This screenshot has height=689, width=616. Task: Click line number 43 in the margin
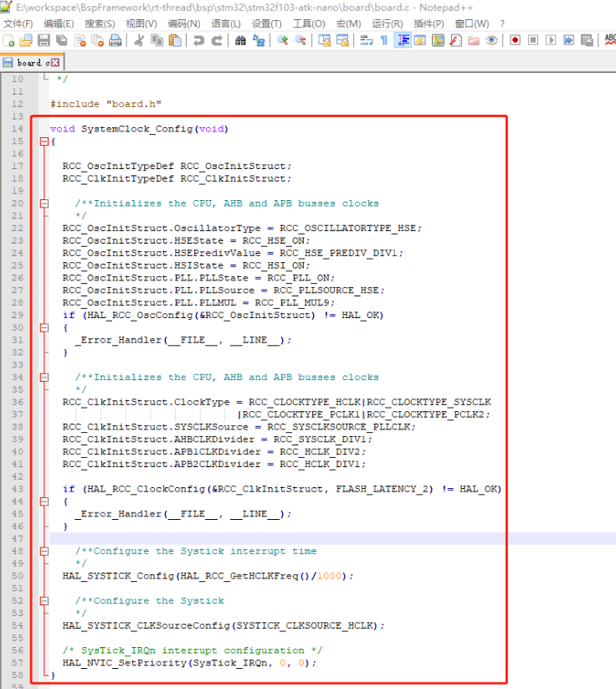[x=18, y=489]
